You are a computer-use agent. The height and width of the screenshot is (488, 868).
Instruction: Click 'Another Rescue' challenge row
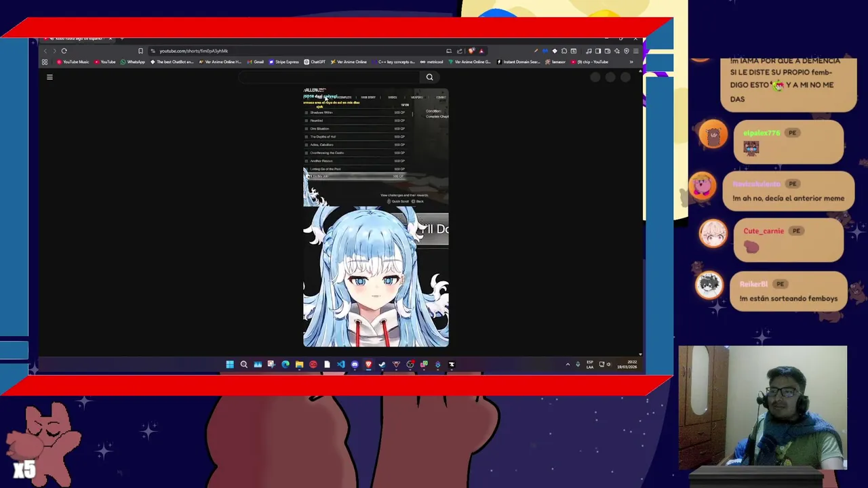pyautogui.click(x=357, y=161)
